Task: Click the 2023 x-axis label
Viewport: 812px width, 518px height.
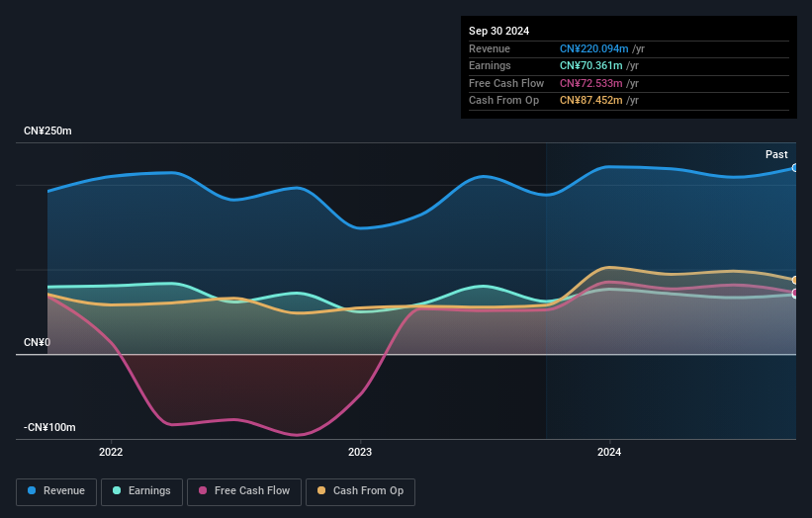Action: click(x=360, y=452)
